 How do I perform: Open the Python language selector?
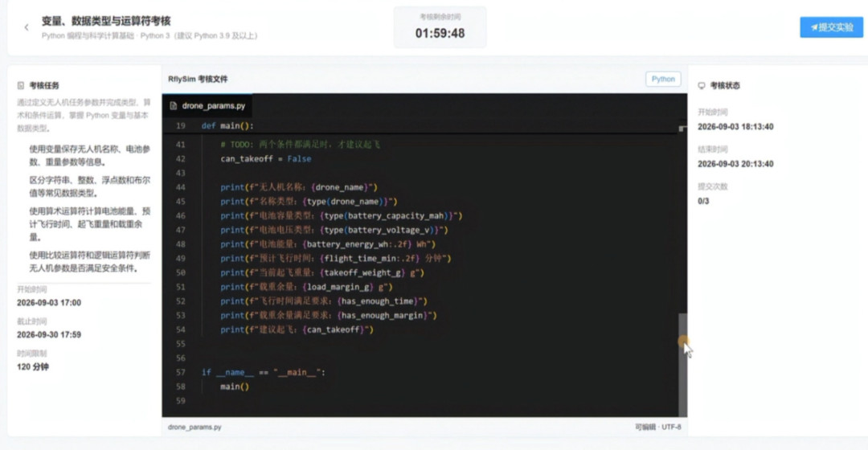(x=662, y=79)
